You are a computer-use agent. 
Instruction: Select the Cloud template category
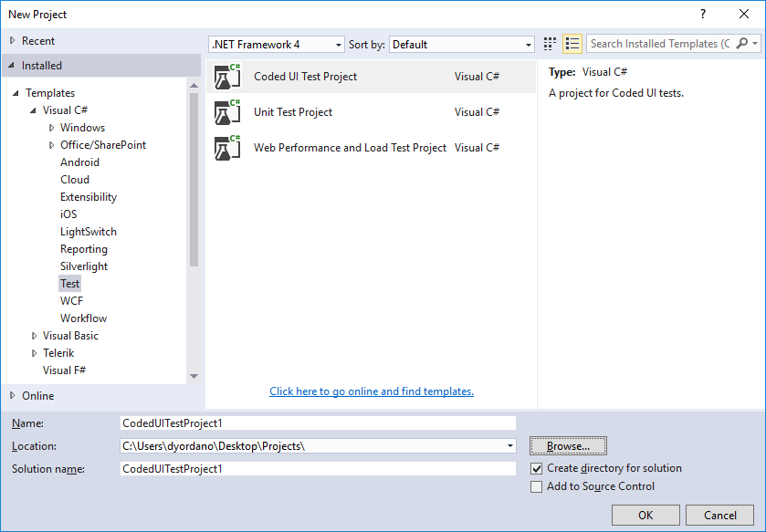tap(75, 180)
